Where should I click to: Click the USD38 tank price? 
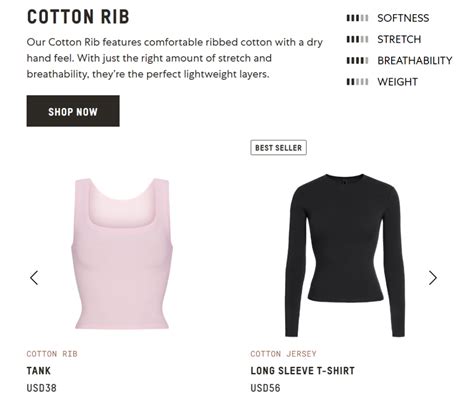(42, 388)
